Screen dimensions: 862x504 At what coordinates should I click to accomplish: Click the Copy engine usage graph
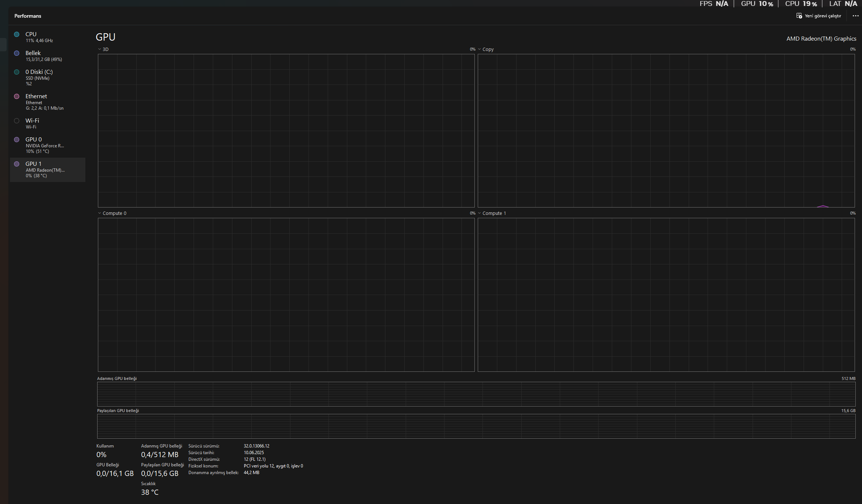pos(666,131)
